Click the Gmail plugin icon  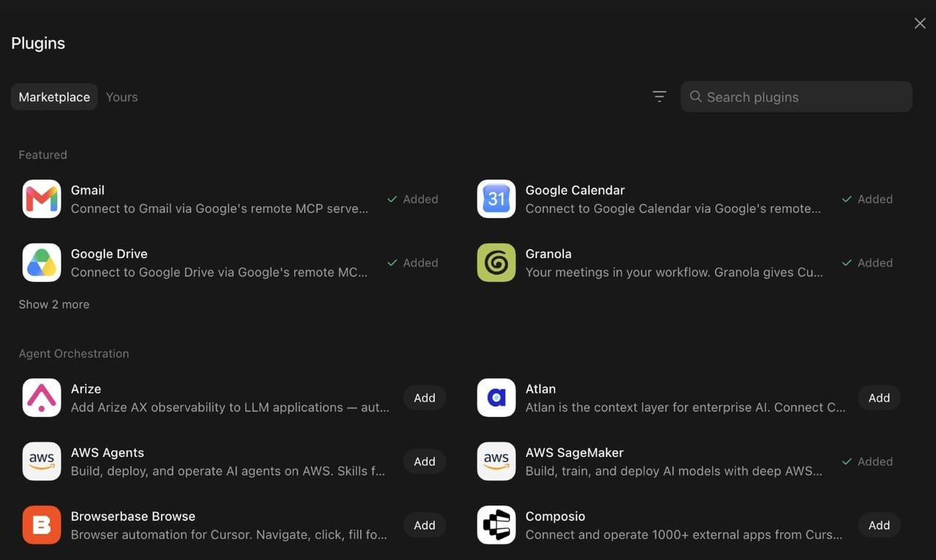[x=42, y=199]
